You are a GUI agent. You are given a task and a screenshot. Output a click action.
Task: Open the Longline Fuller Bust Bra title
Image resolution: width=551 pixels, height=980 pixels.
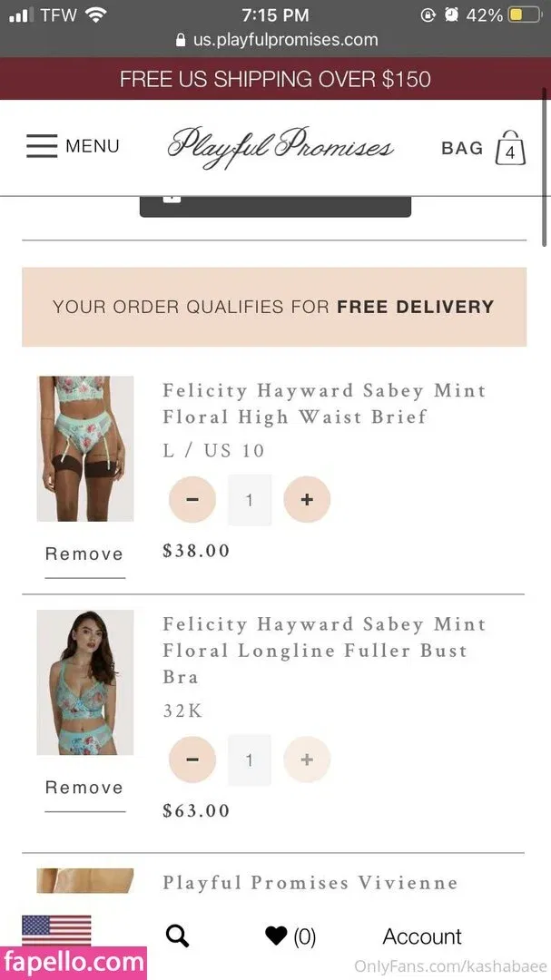coord(324,650)
